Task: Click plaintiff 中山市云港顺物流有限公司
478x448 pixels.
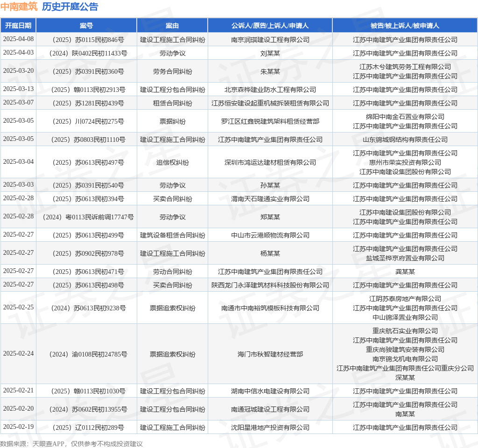Action: (270, 235)
